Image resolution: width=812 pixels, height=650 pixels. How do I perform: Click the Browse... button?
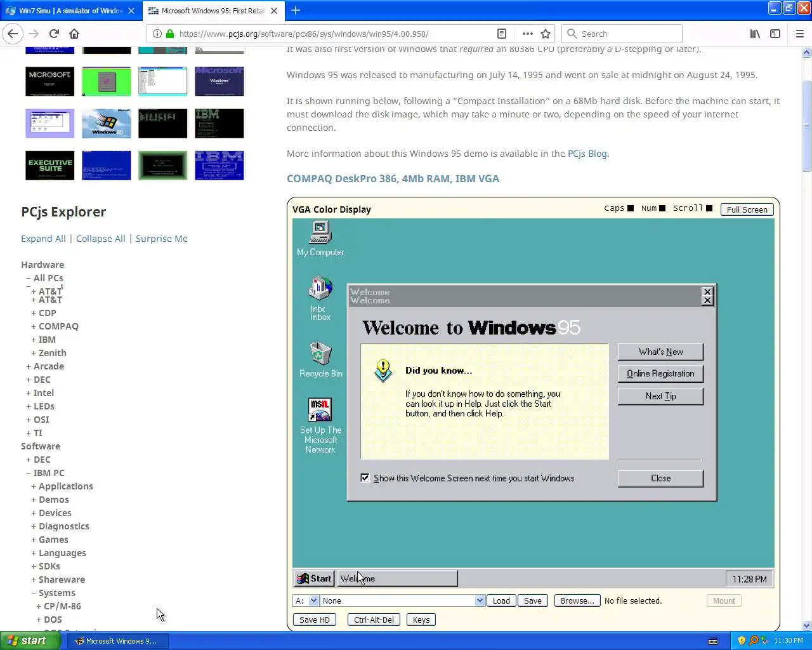coord(577,600)
